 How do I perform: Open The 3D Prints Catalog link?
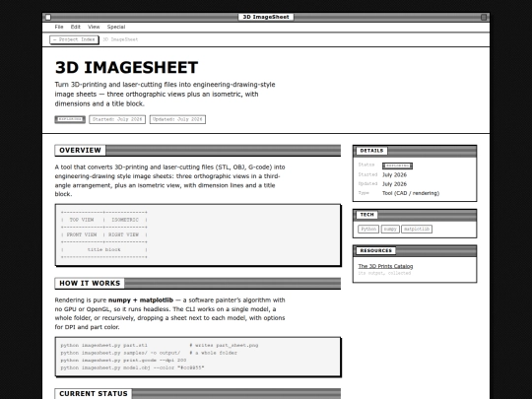(385, 266)
